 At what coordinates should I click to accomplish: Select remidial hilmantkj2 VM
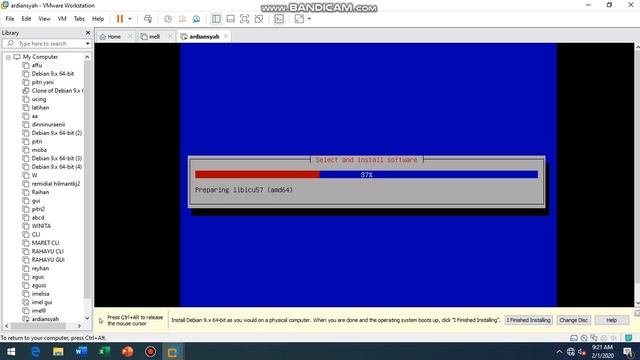56,184
